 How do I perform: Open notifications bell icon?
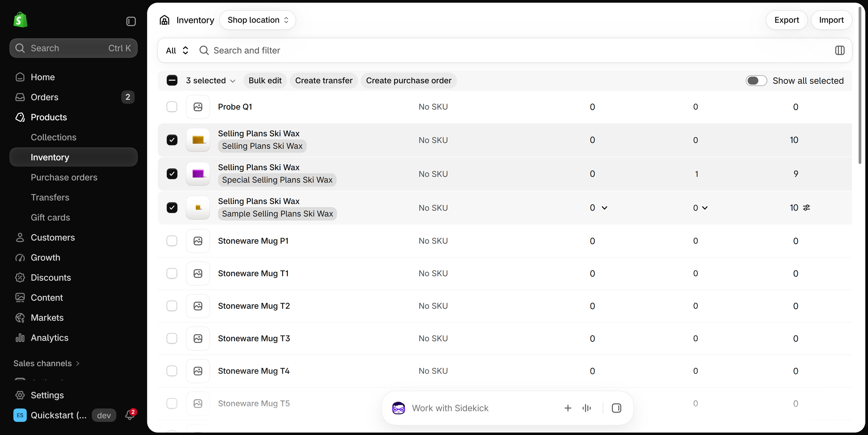pyautogui.click(x=130, y=415)
